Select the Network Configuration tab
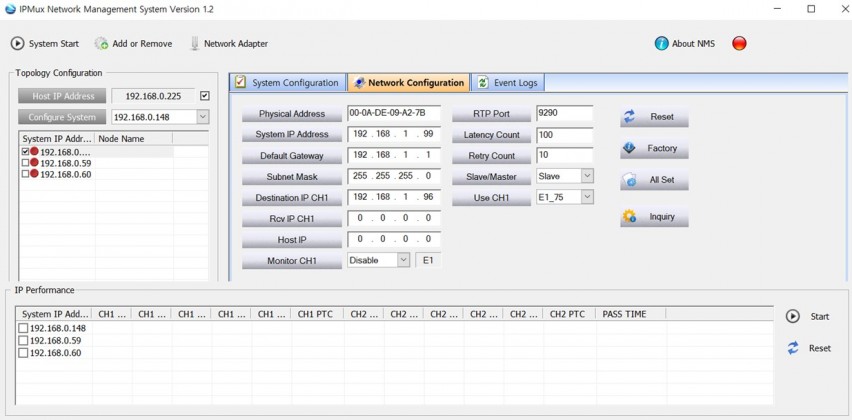The image size is (852, 420). click(x=409, y=83)
